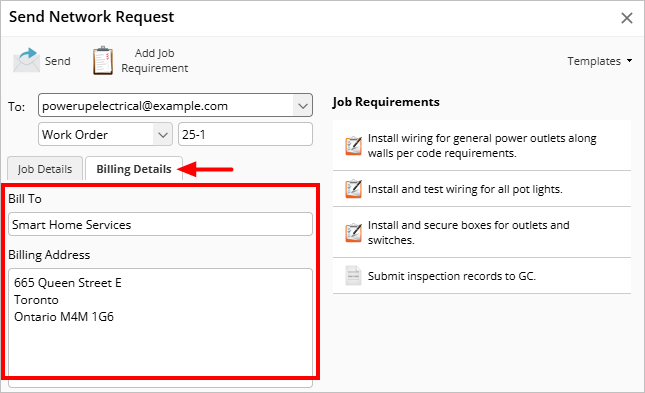Viewport: 645px width, 393px height.
Task: Click the Send envelope icon
Action: click(x=26, y=60)
